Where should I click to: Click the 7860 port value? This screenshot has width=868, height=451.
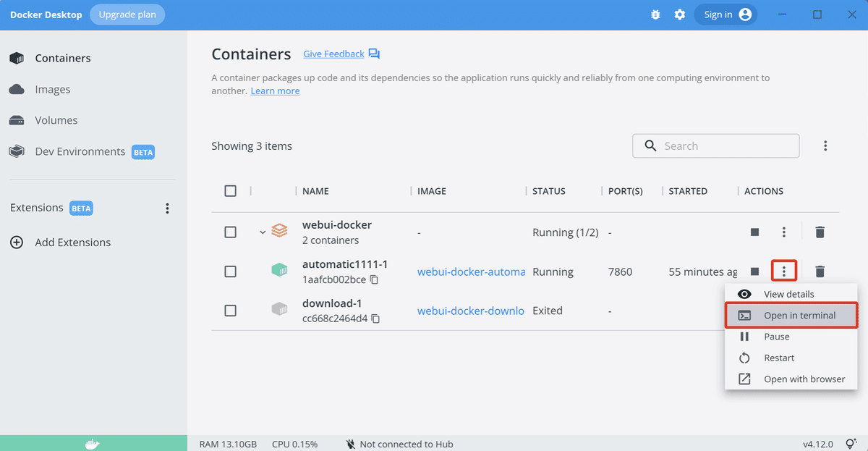[x=620, y=272]
